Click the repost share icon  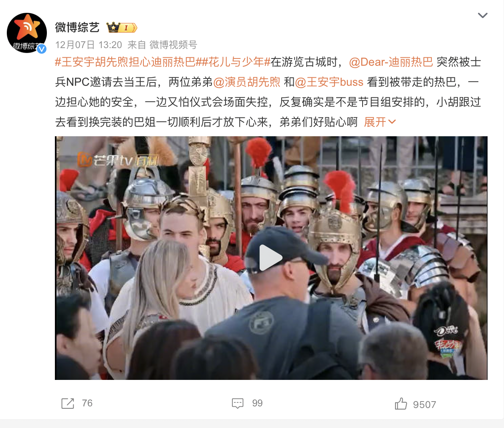coord(68,404)
